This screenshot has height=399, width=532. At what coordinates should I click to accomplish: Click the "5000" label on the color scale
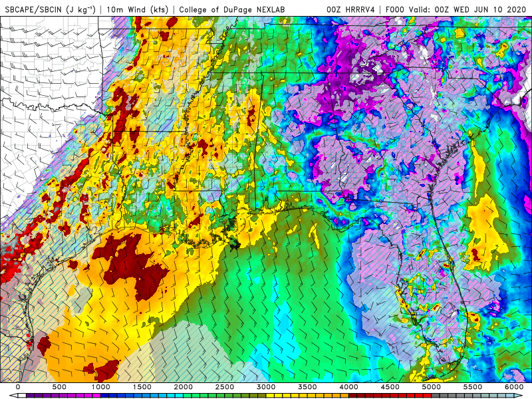point(432,387)
